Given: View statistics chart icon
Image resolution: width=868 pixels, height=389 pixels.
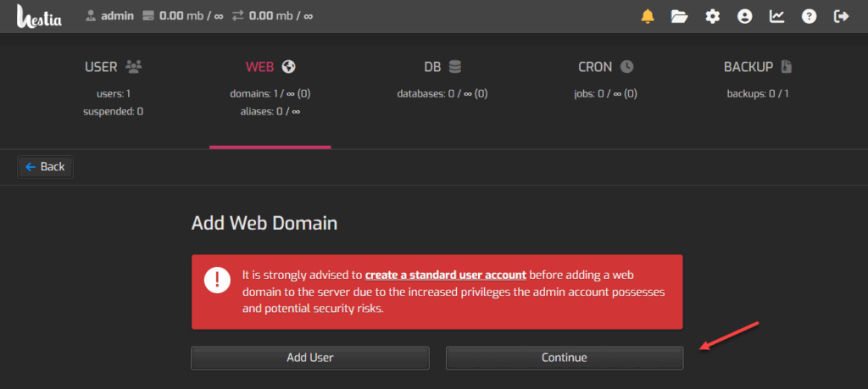Looking at the screenshot, I should point(776,16).
